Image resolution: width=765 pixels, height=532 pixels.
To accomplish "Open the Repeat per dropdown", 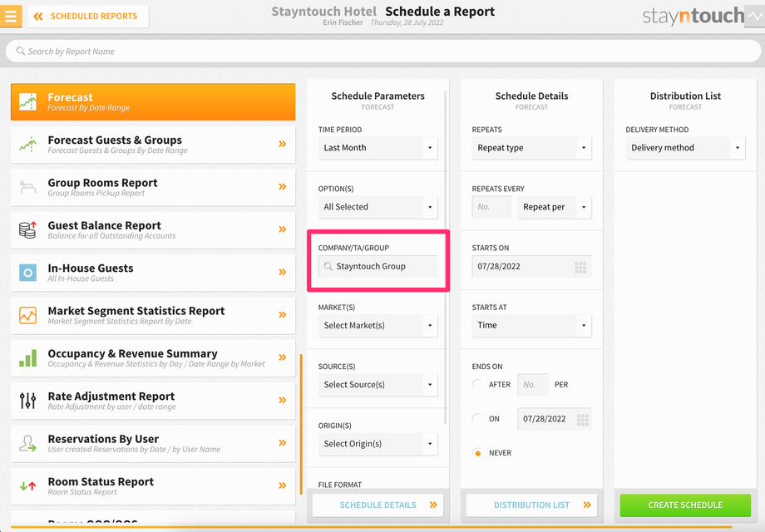I will (555, 207).
